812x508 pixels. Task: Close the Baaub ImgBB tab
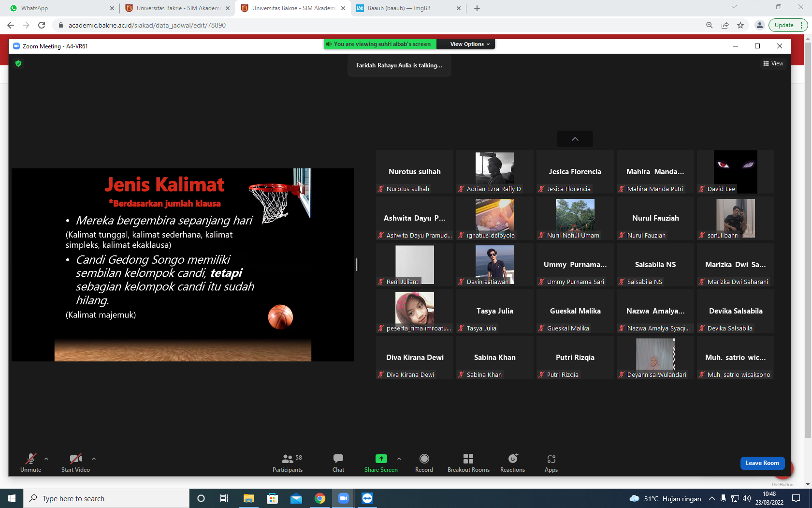(x=459, y=8)
